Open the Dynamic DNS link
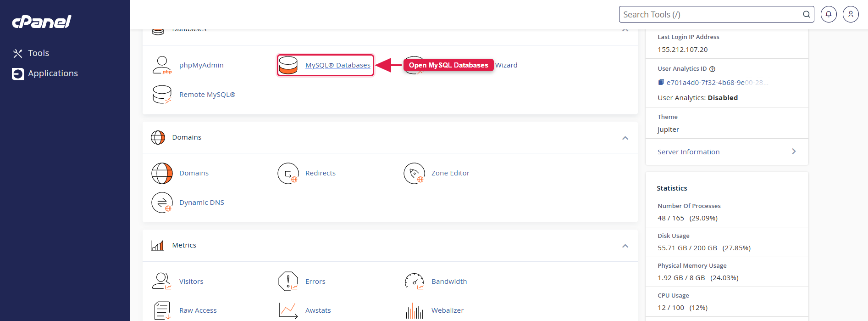The height and width of the screenshot is (321, 868). click(x=202, y=203)
